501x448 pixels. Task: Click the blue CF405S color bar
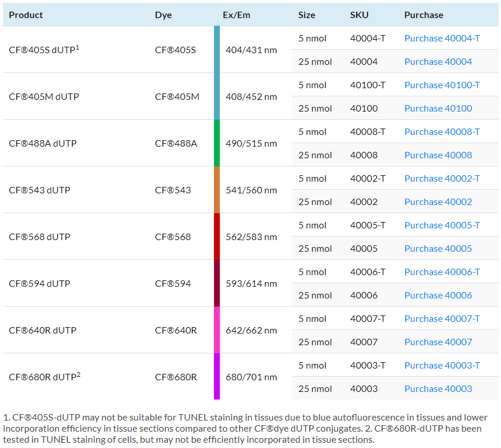(217, 50)
